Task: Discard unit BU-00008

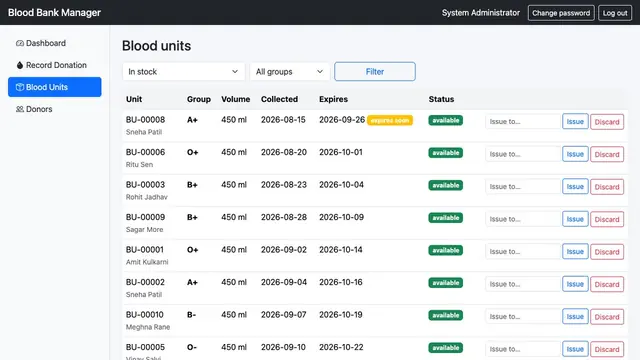Action: 607,122
